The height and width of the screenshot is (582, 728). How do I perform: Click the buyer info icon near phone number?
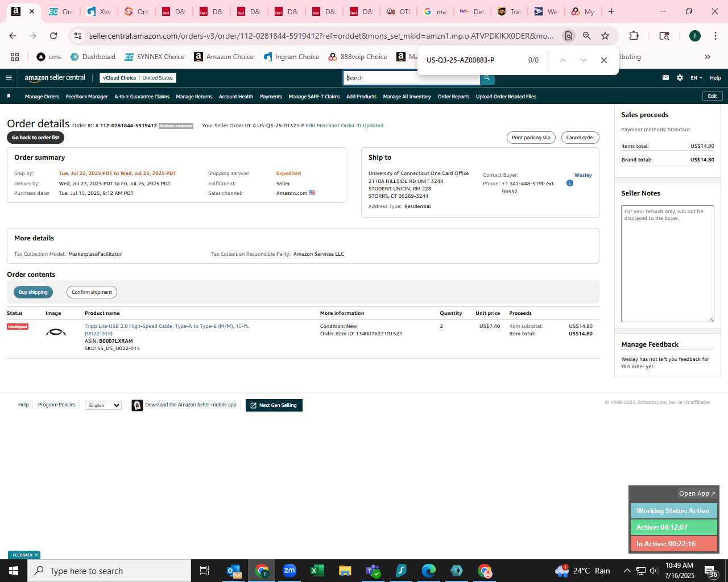point(569,183)
